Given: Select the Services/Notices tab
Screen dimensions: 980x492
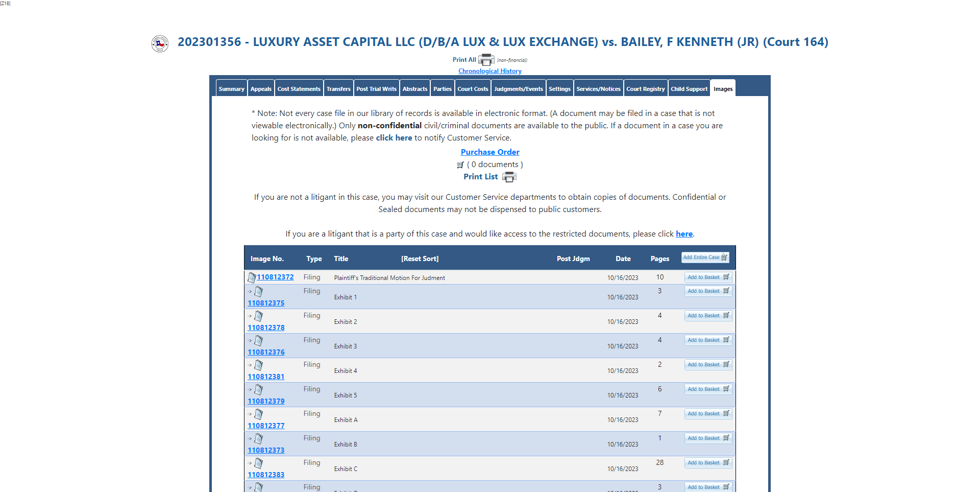Looking at the screenshot, I should pos(599,88).
